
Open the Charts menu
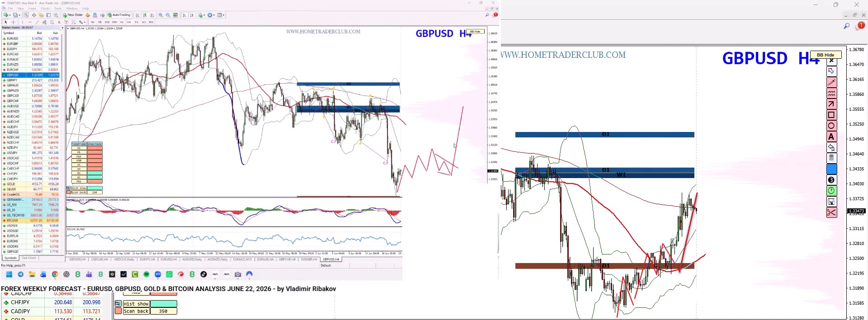[45, 9]
